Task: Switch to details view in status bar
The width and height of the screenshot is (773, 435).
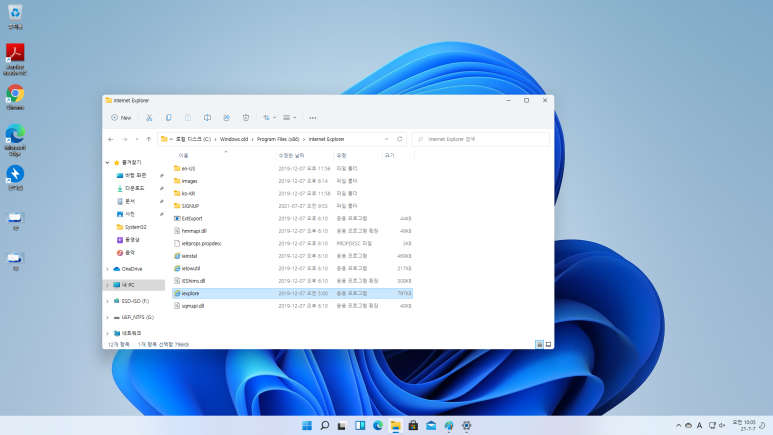Action: (539, 344)
